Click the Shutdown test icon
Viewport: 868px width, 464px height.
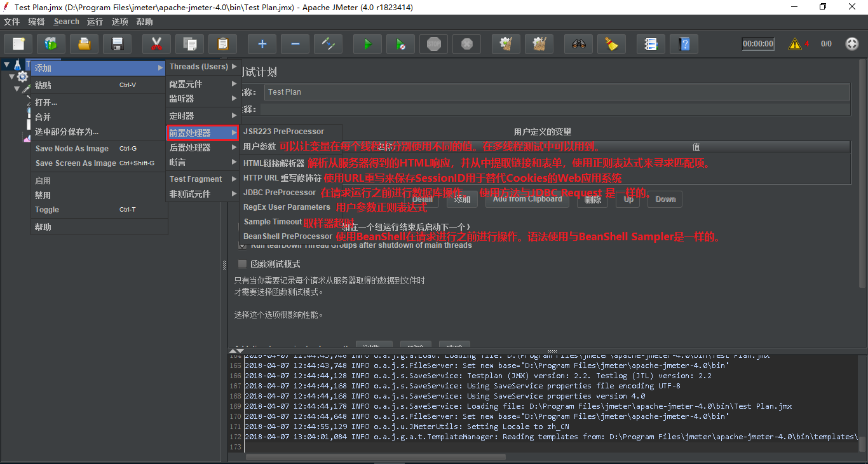(x=466, y=44)
